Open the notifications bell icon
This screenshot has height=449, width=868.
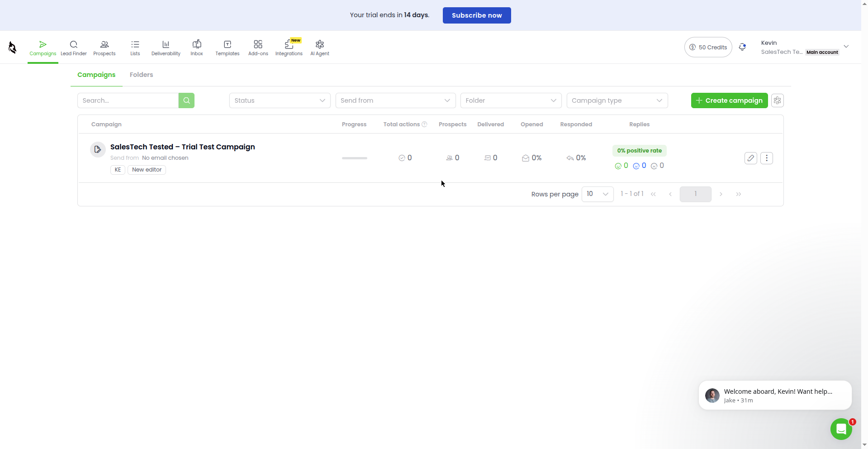742,47
